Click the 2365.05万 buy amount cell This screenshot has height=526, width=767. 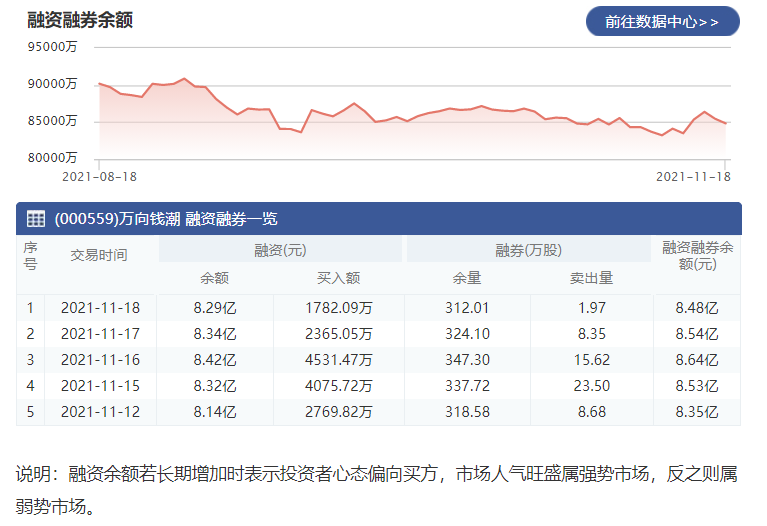[338, 334]
